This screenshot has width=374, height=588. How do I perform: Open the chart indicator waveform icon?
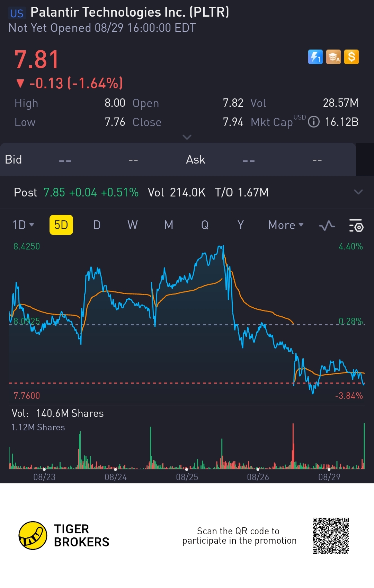[x=327, y=226]
